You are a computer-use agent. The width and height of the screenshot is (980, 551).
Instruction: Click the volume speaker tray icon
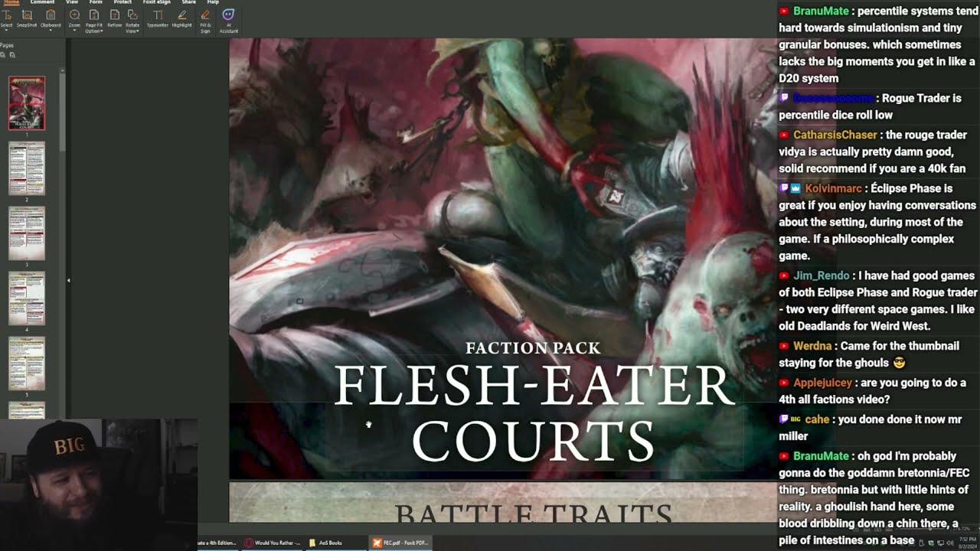[949, 543]
